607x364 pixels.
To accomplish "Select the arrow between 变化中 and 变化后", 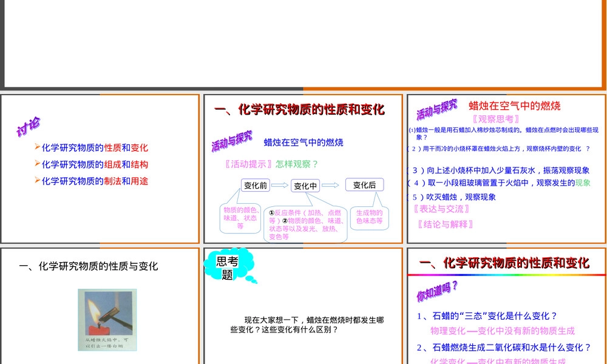I will tap(330, 185).
